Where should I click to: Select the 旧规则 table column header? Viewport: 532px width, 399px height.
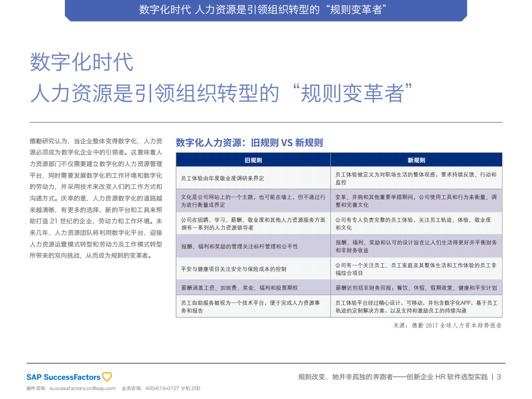[x=253, y=160]
